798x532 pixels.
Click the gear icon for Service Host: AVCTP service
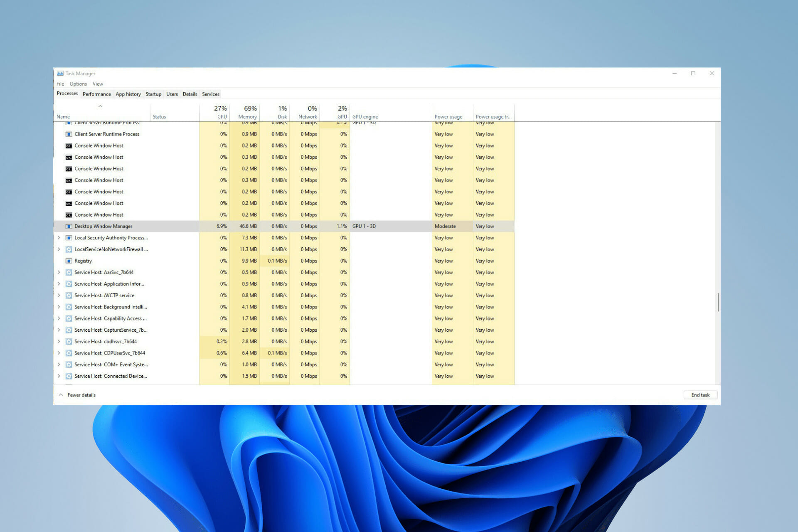point(69,295)
